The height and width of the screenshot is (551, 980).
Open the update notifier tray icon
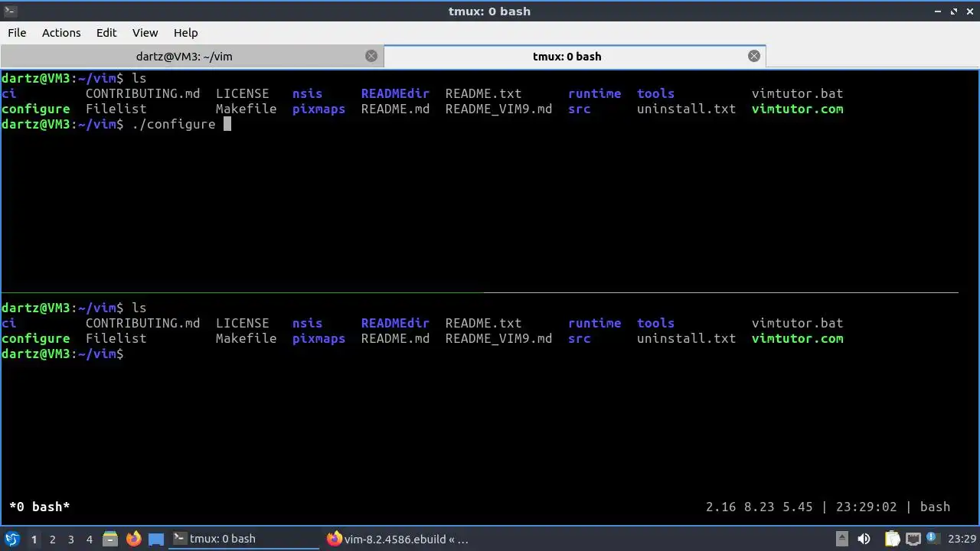(934, 539)
